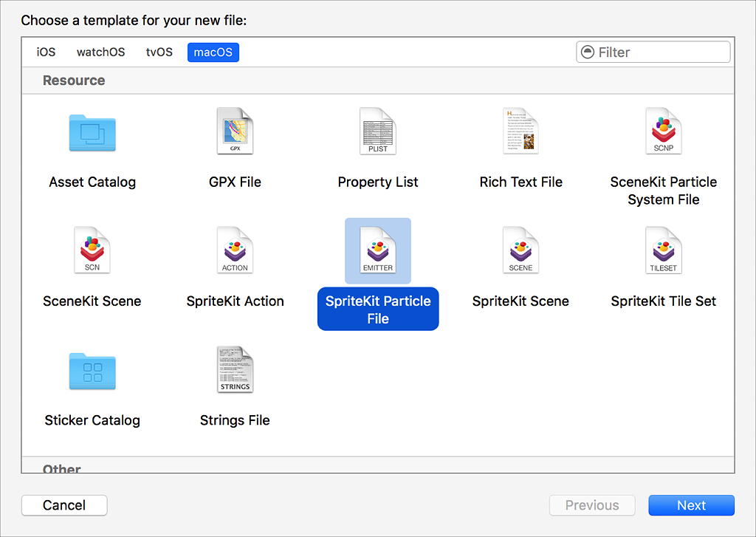Click the "Strings File" label

235,420
